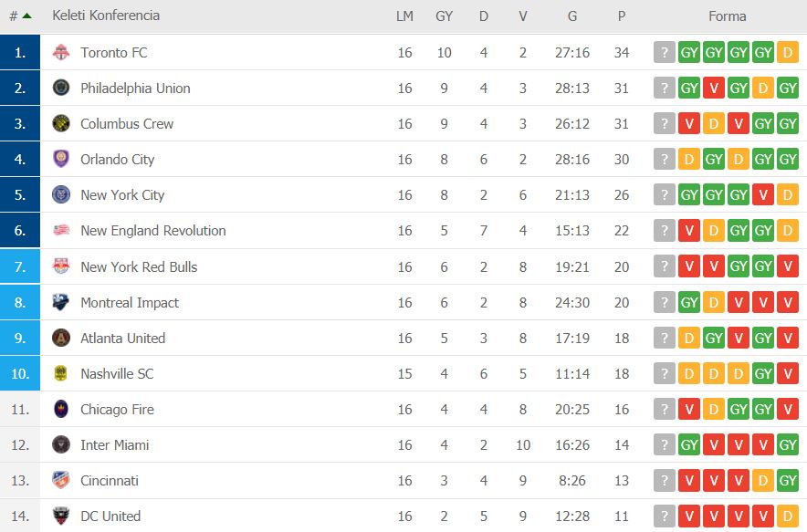807x532 pixels.
Task: Click the New York Red Bulls logo
Action: click(x=61, y=266)
